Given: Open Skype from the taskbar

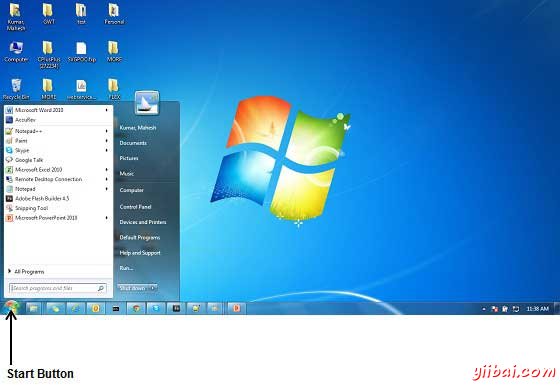Looking at the screenshot, I should (156, 308).
